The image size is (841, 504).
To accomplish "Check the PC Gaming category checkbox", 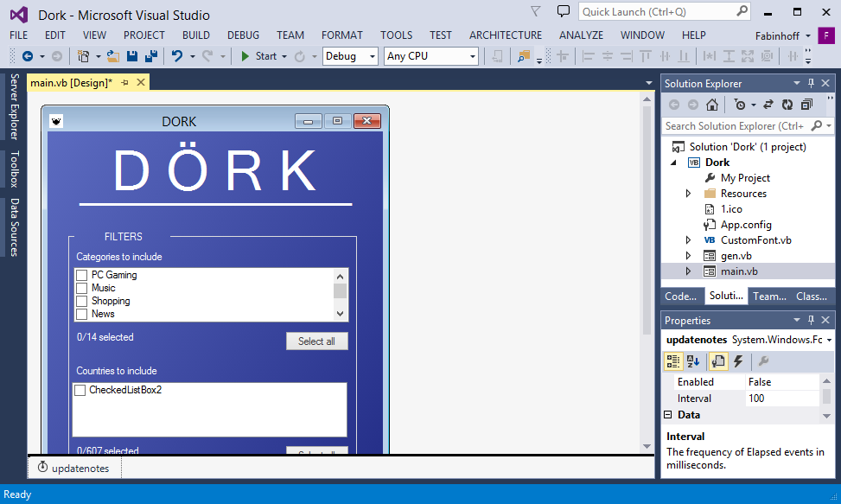I will point(82,275).
